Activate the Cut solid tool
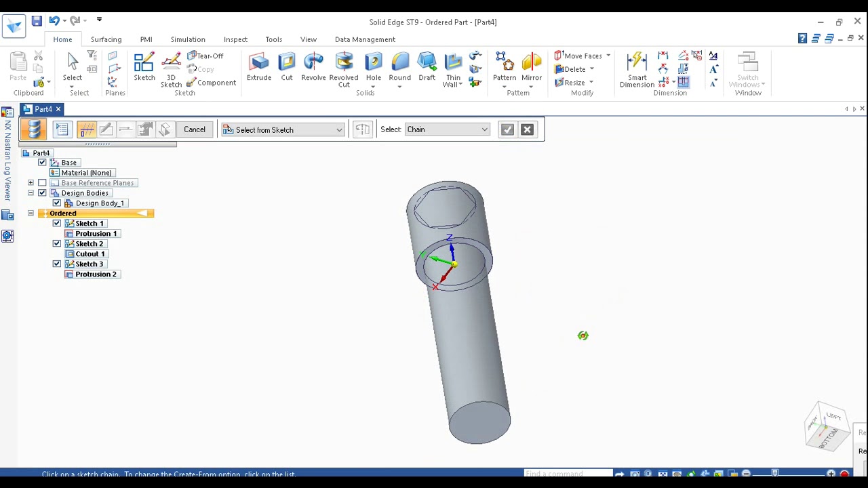This screenshot has width=868, height=488. tap(287, 66)
